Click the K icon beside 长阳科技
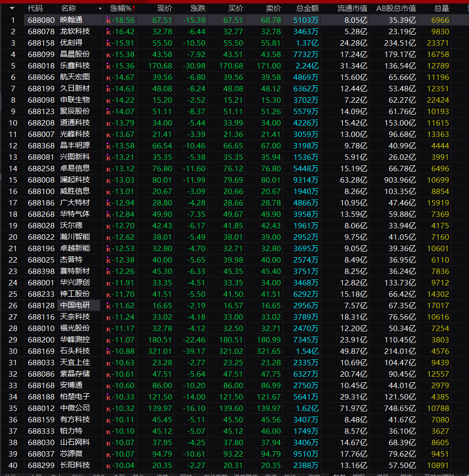 coord(108,466)
